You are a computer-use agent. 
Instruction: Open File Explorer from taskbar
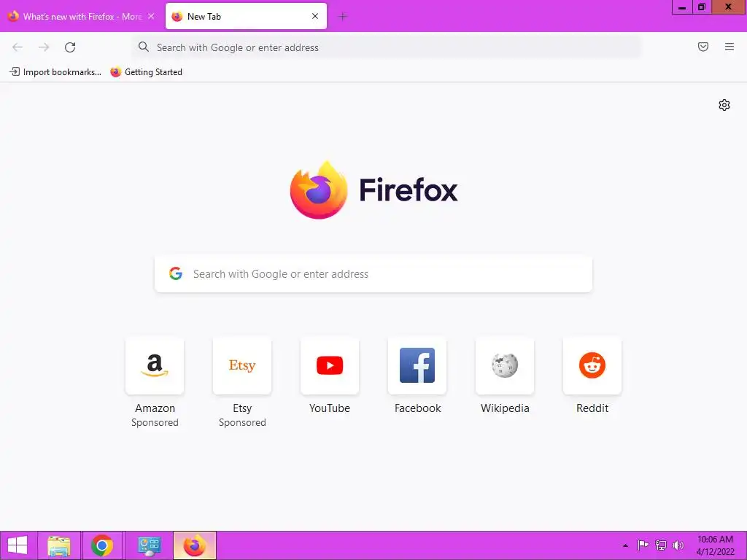[59, 545]
